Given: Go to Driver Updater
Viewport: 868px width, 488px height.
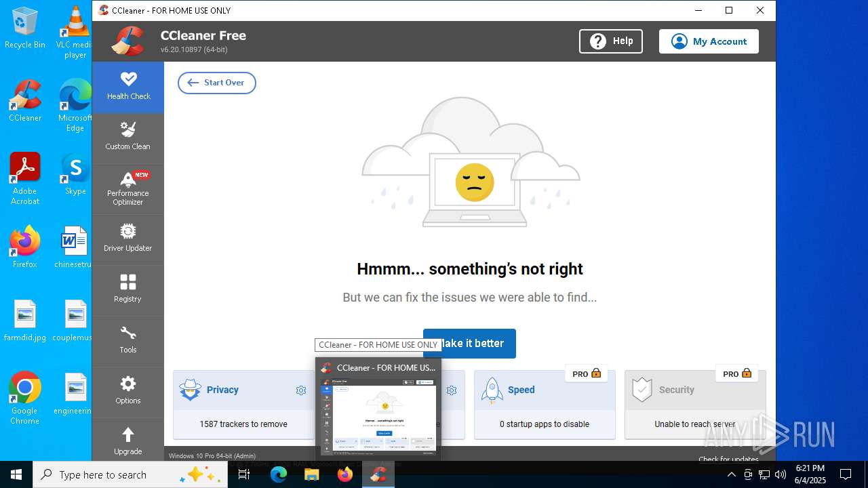Looking at the screenshot, I should click(128, 239).
